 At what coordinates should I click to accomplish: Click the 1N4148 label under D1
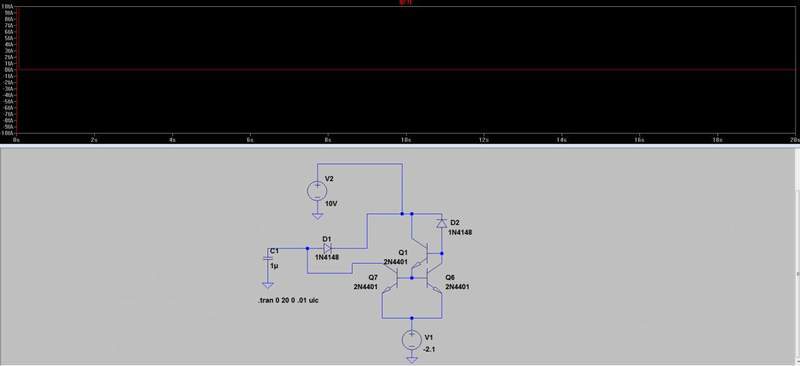click(327, 257)
